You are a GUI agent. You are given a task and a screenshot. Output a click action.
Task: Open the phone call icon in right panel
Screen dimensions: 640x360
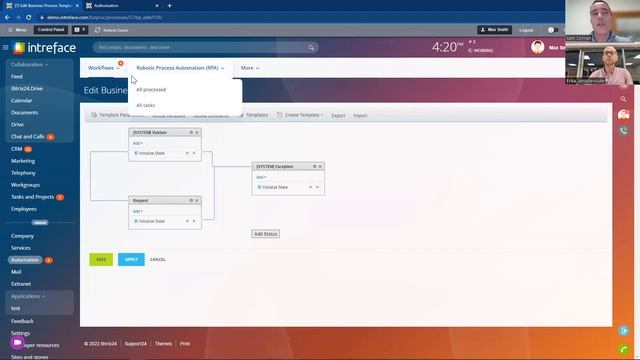pyautogui.click(x=623, y=131)
